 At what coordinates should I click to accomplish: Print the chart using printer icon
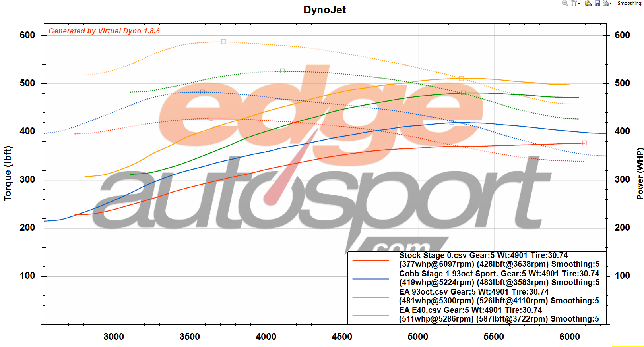[x=605, y=3]
